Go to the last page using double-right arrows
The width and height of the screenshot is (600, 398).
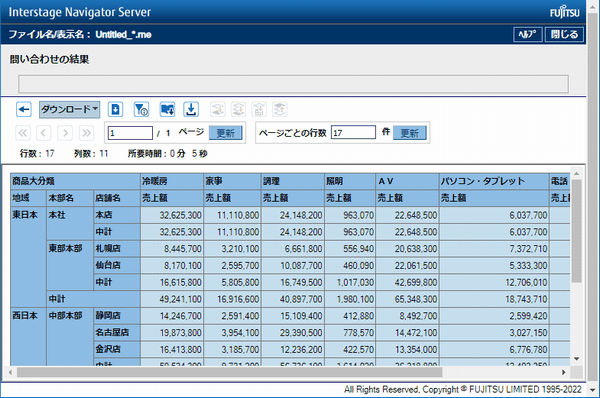click(x=86, y=133)
